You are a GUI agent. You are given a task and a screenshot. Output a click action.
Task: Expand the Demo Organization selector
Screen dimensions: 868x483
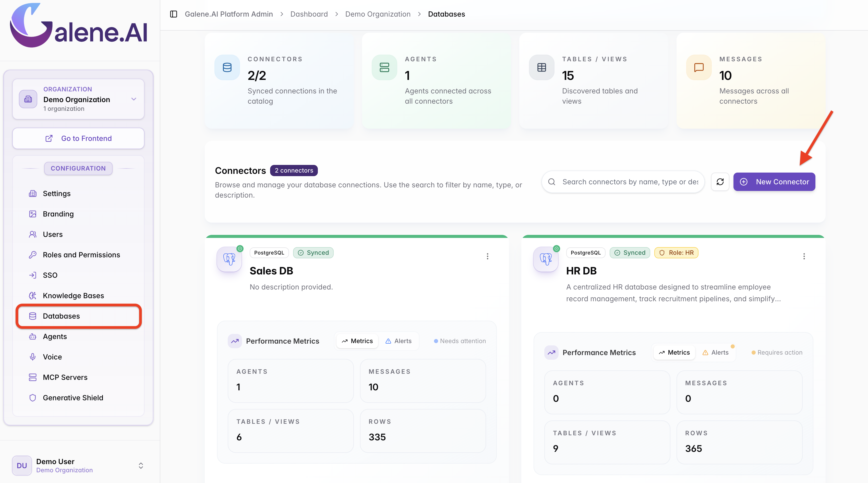coord(79,99)
